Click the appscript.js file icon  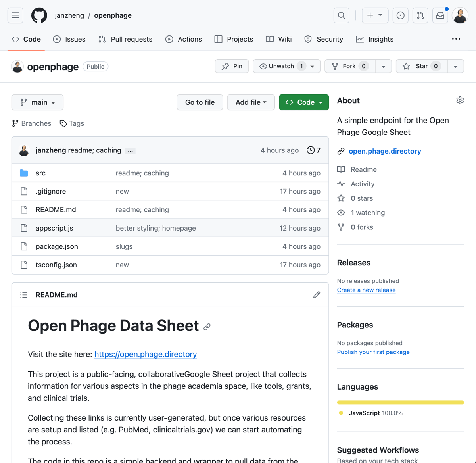pyautogui.click(x=24, y=228)
